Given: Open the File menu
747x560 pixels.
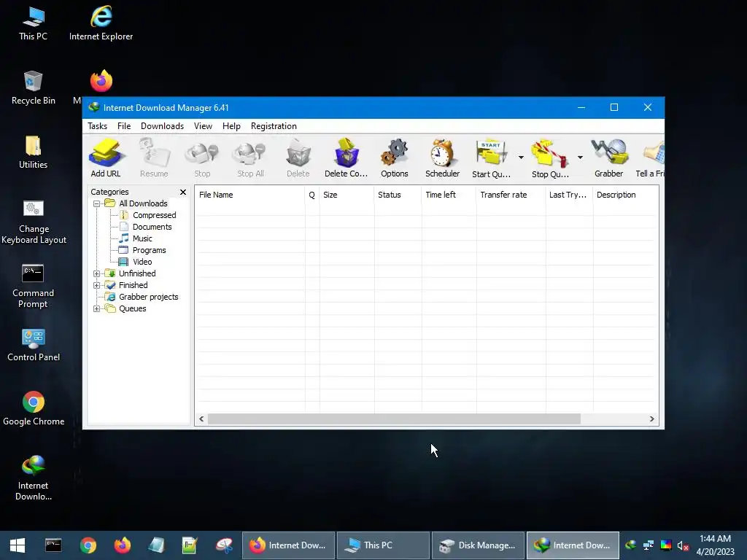Looking at the screenshot, I should [x=124, y=126].
